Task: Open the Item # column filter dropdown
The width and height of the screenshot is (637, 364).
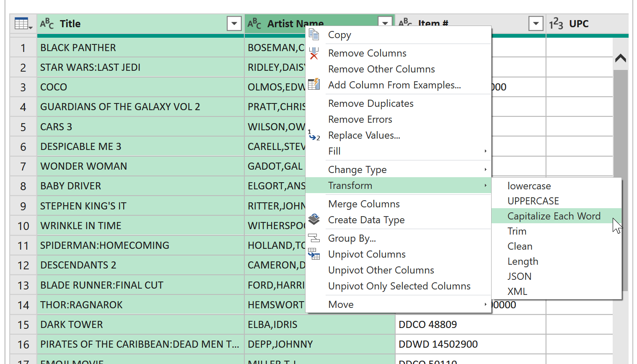Action: [536, 24]
